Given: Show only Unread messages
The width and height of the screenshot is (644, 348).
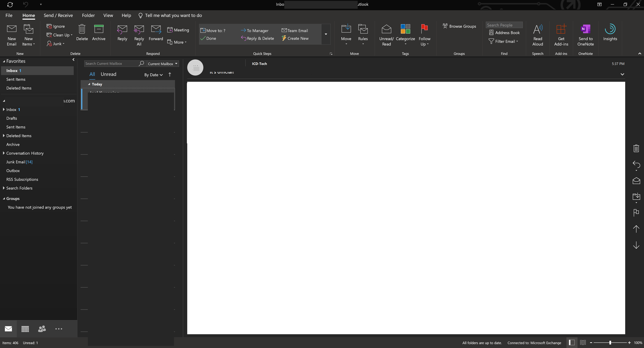Looking at the screenshot, I should coord(108,74).
